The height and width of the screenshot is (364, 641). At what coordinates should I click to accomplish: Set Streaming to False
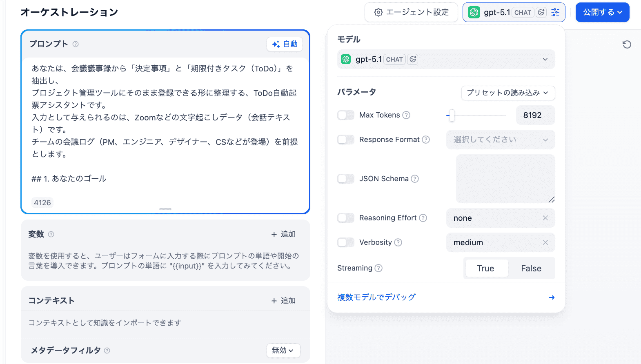coord(531,269)
